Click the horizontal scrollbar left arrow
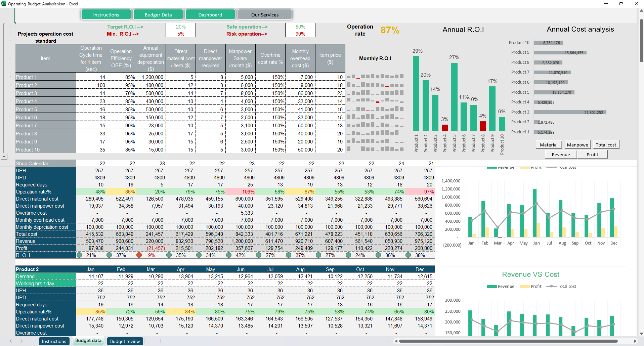The image size is (644, 346). coord(396,341)
